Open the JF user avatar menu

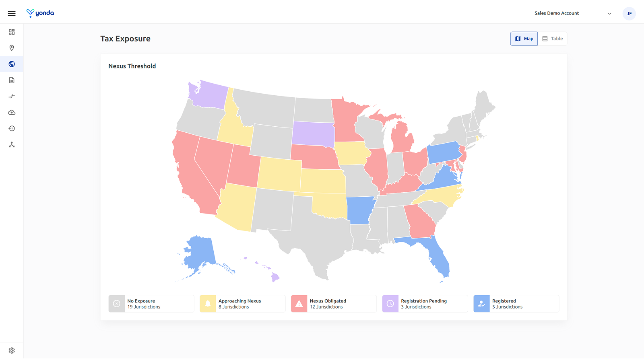pyautogui.click(x=629, y=14)
